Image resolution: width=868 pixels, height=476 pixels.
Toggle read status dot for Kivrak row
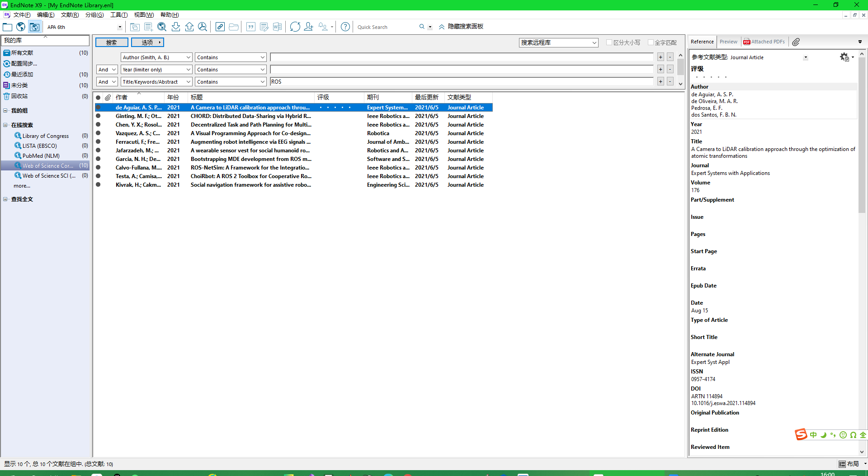98,185
